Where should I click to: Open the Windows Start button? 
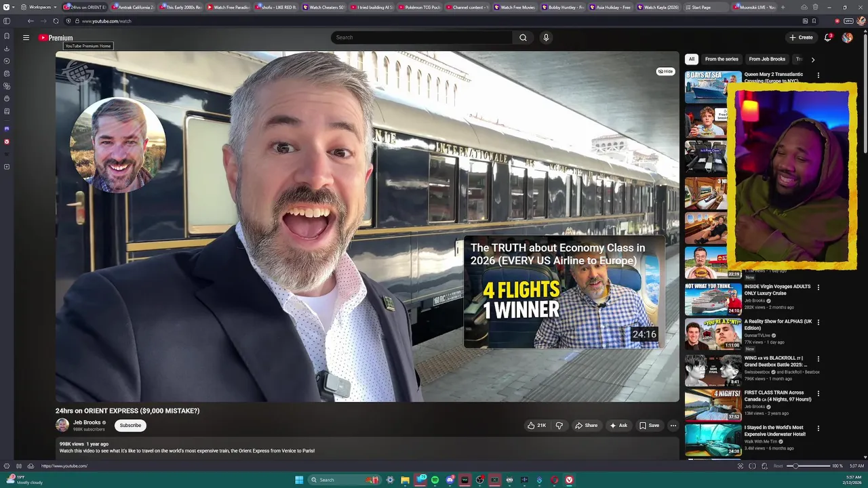(299, 480)
